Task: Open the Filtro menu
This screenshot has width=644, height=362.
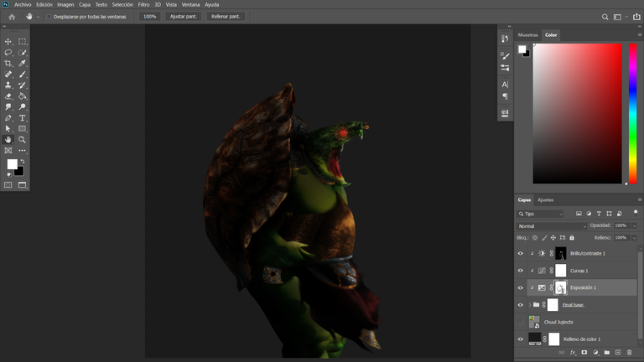Action: coord(143,4)
